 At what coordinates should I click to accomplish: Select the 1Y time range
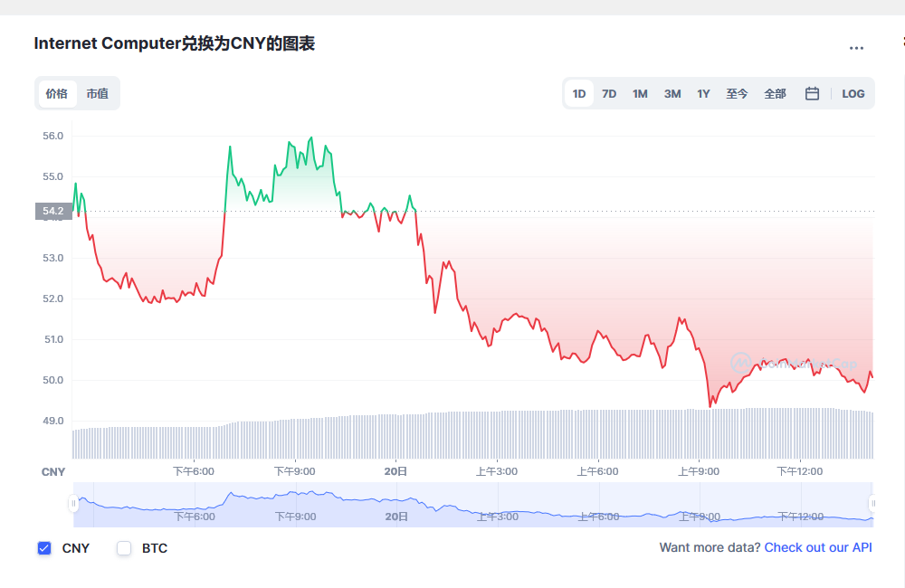(x=703, y=93)
